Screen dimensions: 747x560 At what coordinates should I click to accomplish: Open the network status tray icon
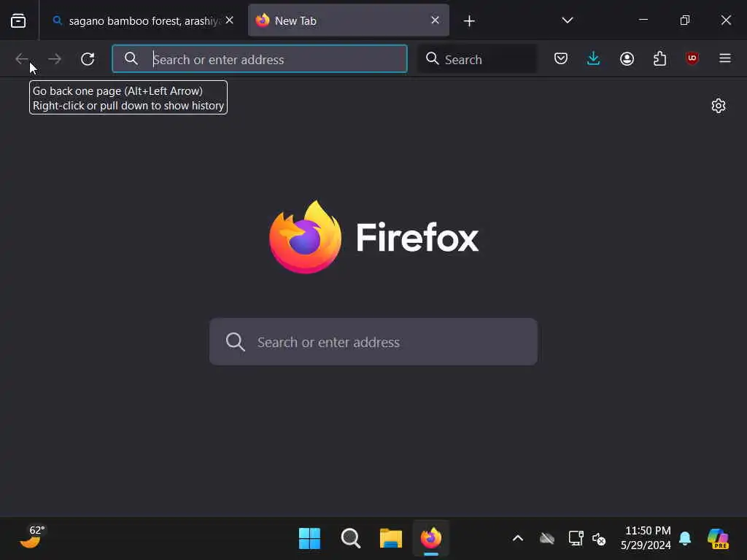576,538
